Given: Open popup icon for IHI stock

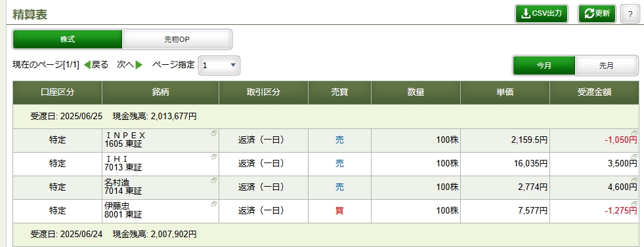Looking at the screenshot, I should 213,157.
